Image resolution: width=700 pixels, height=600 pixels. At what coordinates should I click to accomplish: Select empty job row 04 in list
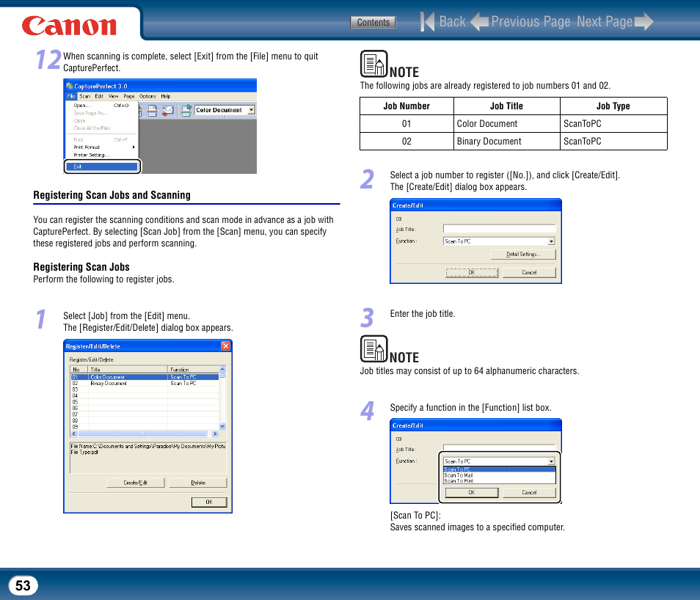(x=145, y=395)
